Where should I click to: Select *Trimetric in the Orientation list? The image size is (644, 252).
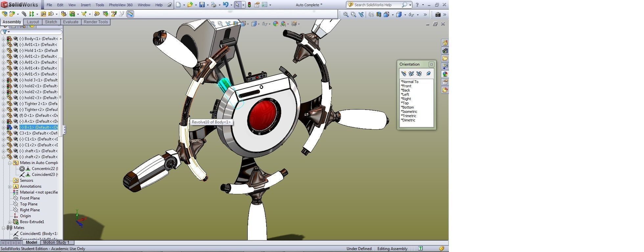pyautogui.click(x=408, y=116)
